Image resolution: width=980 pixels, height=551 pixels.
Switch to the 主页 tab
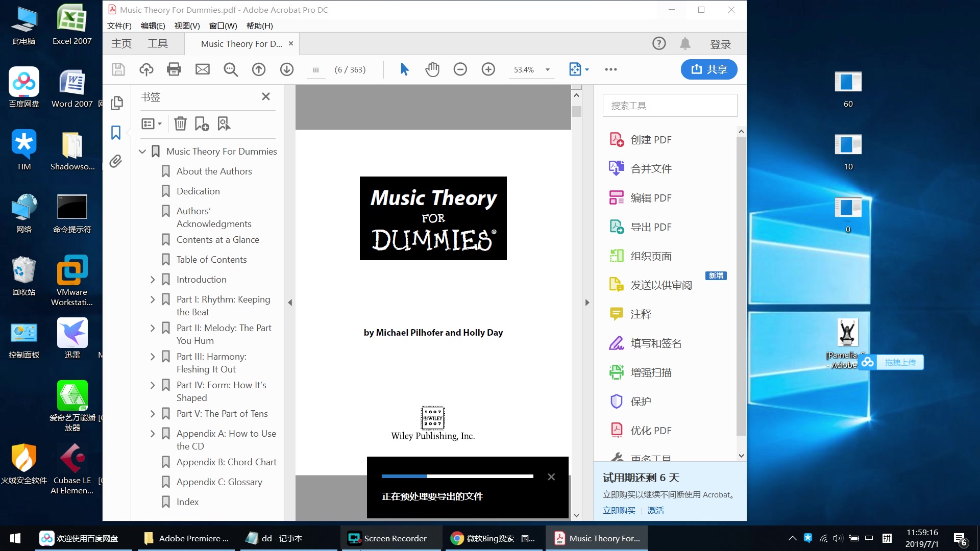click(121, 44)
